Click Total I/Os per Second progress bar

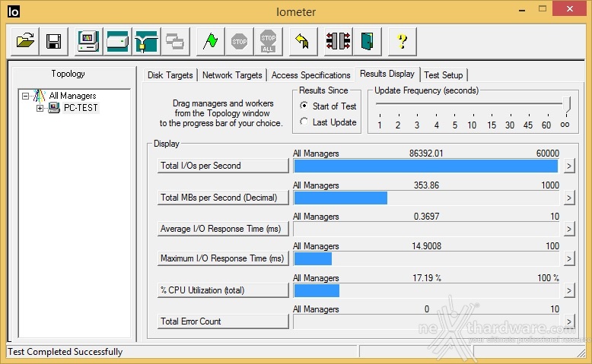tap(426, 166)
